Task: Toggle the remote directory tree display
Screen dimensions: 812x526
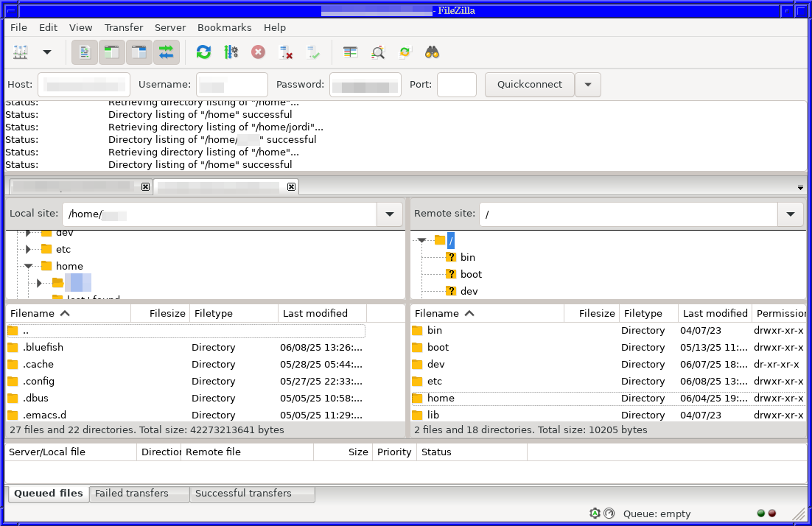Action: click(x=139, y=52)
